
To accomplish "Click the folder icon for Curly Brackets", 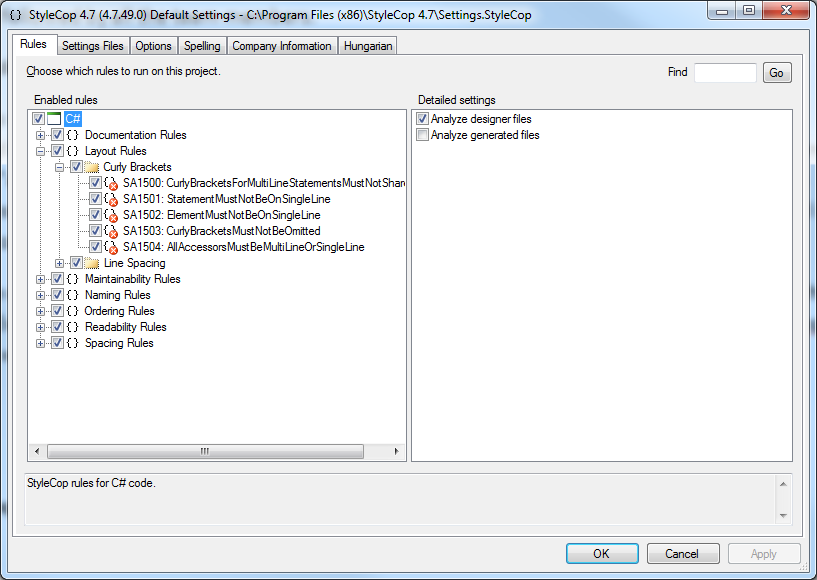I will (x=92, y=167).
